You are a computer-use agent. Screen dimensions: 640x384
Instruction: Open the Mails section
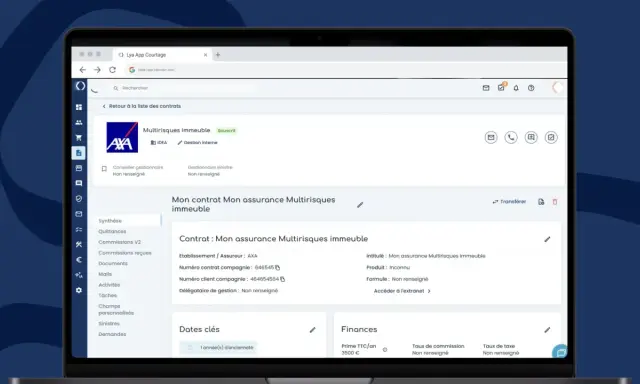(105, 274)
